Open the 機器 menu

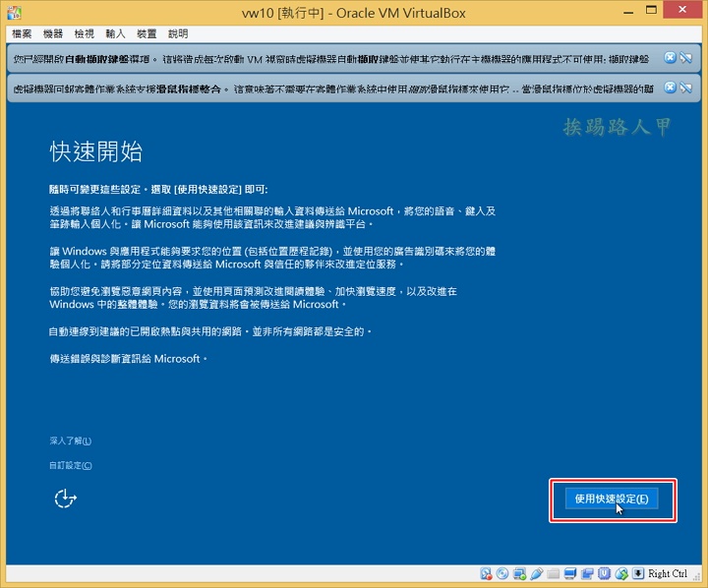53,33
